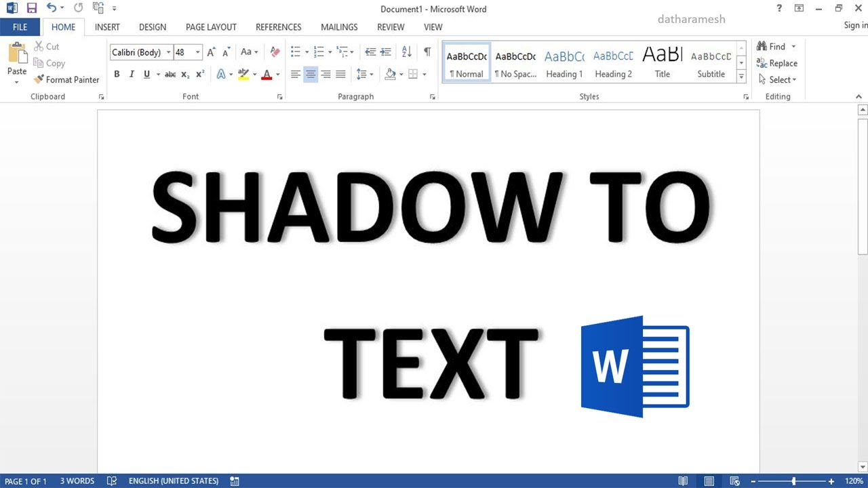Apply the Title style
The width and height of the screenshot is (868, 488).
[x=663, y=62]
